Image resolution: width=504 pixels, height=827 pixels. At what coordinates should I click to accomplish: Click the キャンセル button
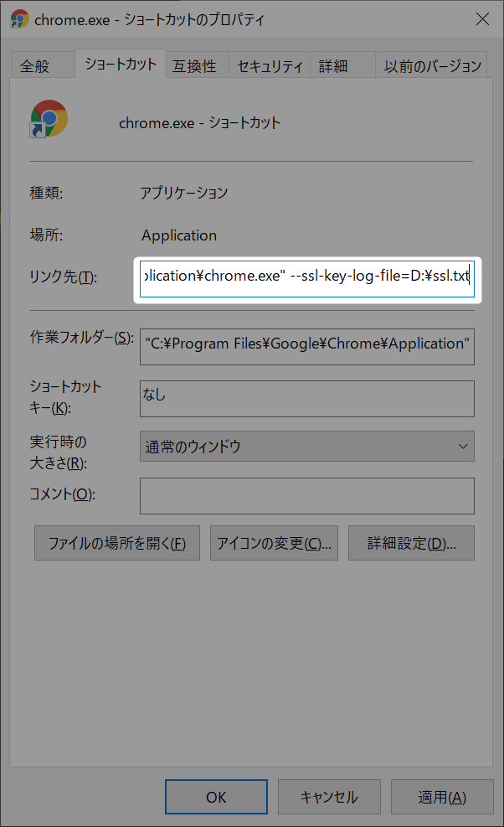329,797
